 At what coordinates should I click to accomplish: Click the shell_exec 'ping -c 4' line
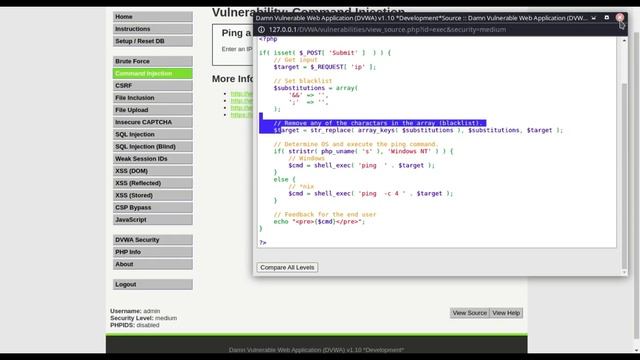pyautogui.click(x=371, y=193)
